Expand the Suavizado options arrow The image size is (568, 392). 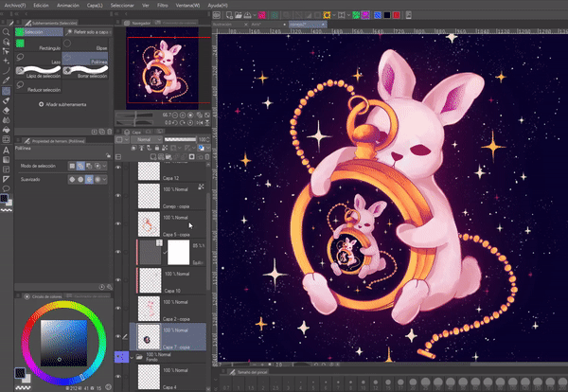pyautogui.click(x=104, y=179)
